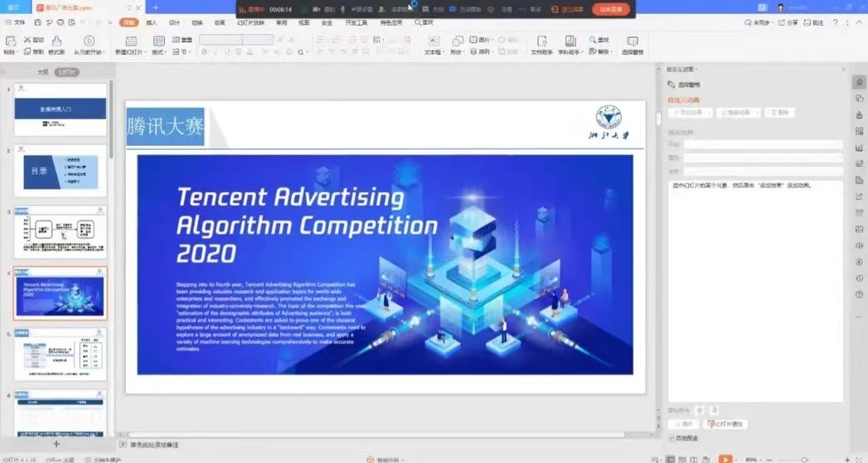868x463 pixels.
Task: Switch to reading view in status bar
Action: (694, 459)
